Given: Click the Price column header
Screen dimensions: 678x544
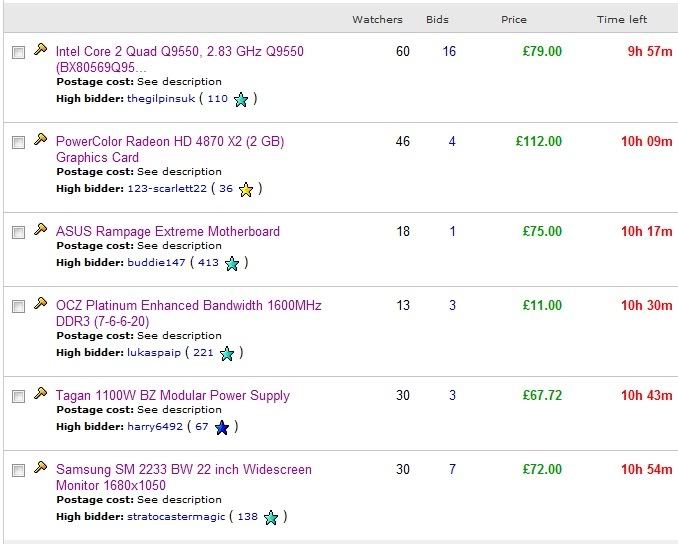Looking at the screenshot, I should click(514, 19).
